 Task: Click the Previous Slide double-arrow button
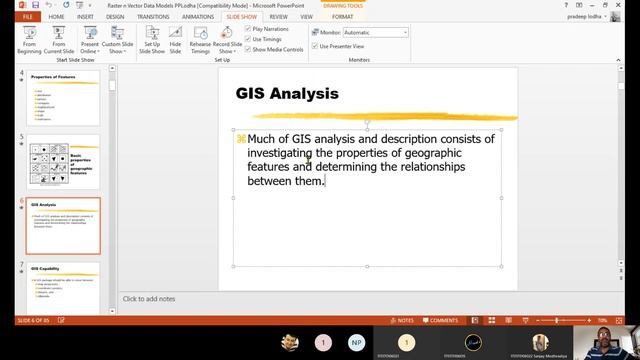click(x=621, y=271)
